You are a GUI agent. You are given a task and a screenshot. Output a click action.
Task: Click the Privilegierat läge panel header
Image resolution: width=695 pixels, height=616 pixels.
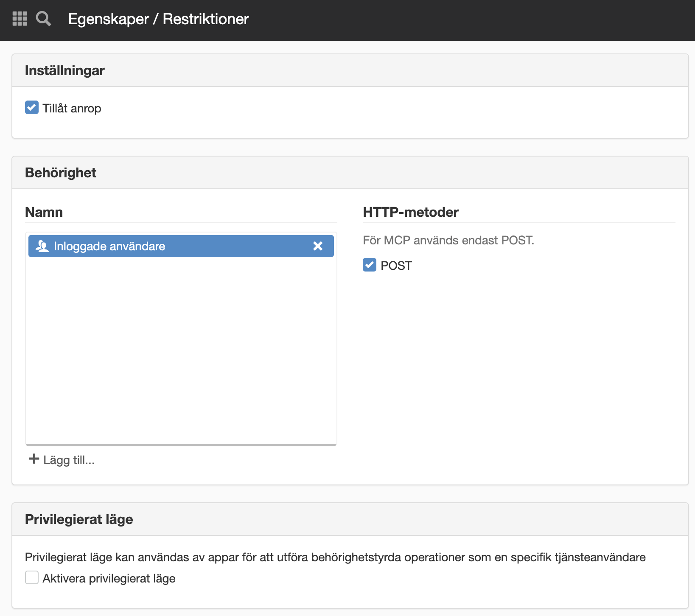click(x=350, y=519)
